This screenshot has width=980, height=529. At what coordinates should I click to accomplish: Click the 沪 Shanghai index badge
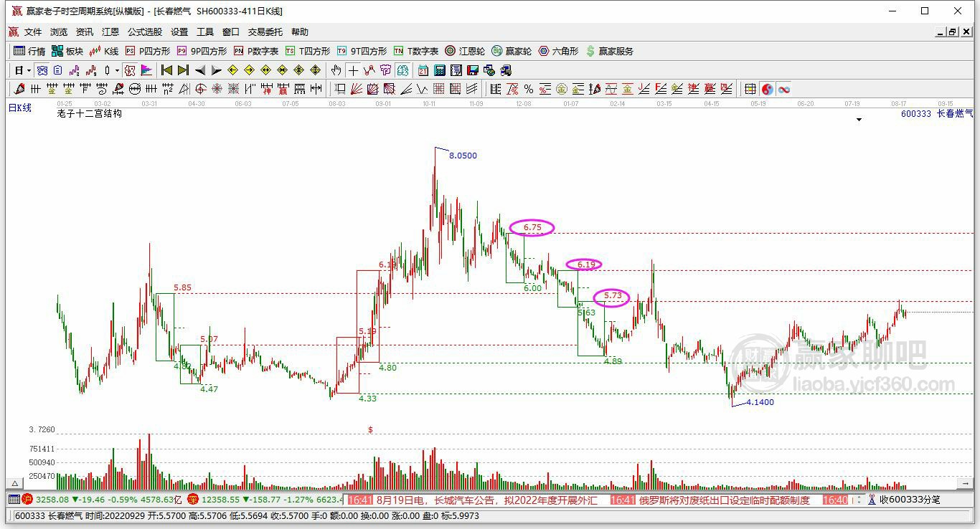(x=27, y=499)
